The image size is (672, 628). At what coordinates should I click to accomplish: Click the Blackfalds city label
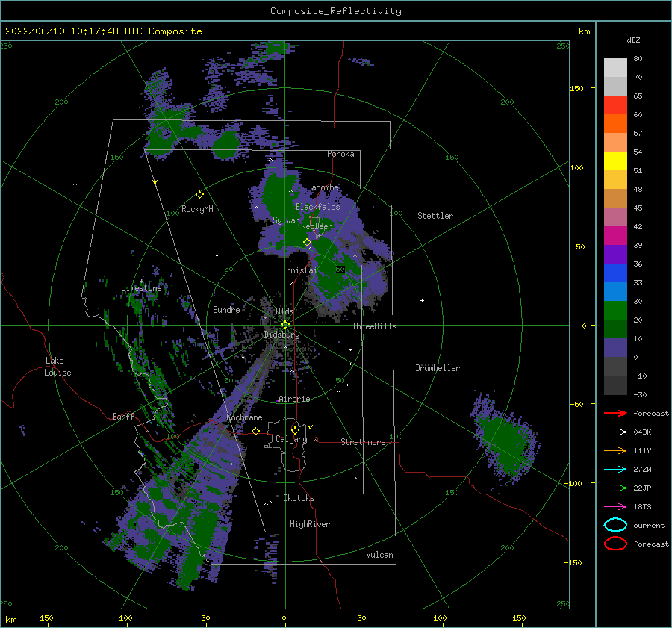click(x=317, y=207)
